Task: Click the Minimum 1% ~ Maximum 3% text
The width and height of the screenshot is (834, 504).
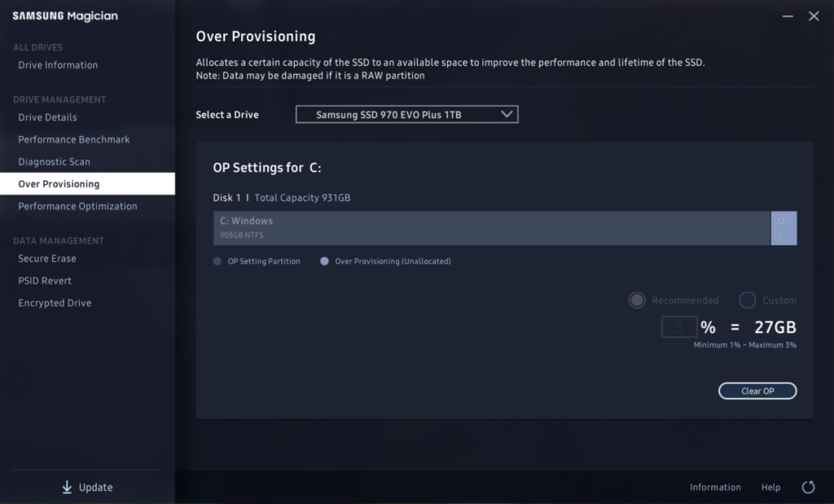Action: 744,345
